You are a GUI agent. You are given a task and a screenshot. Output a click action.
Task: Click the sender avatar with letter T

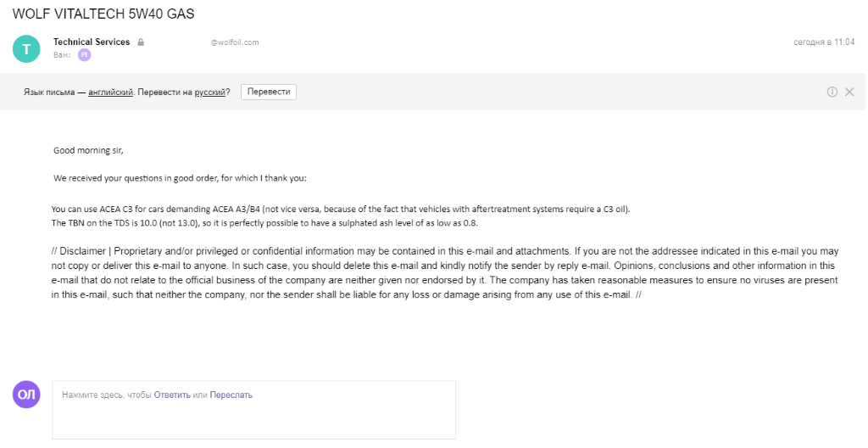click(26, 49)
